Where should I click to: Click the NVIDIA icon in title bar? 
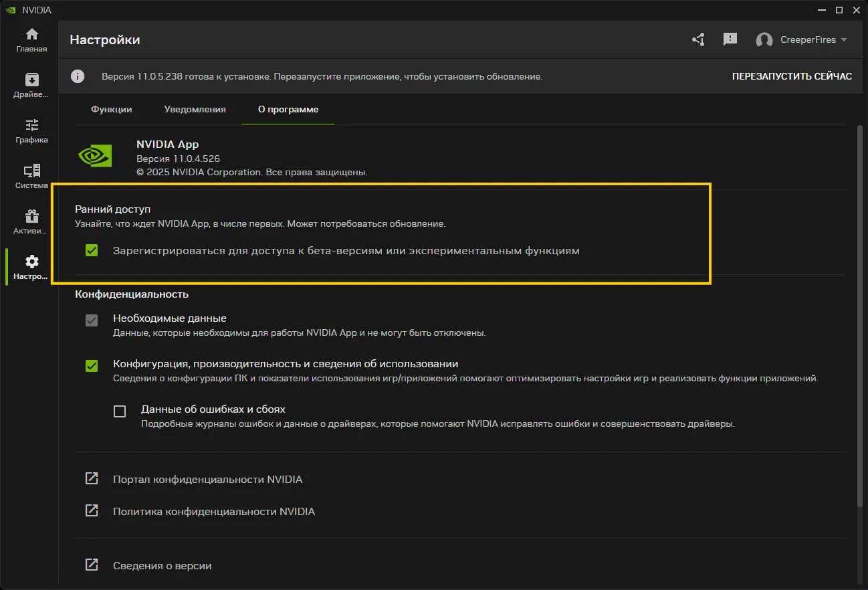pyautogui.click(x=11, y=10)
